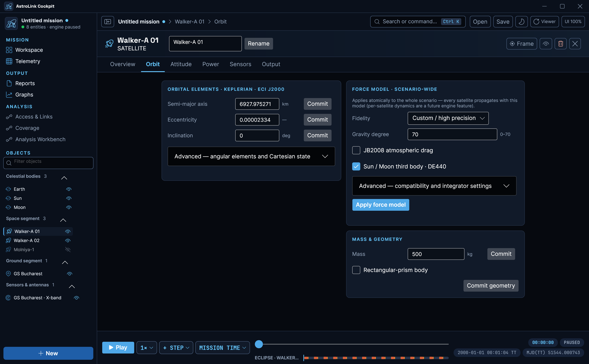Expand Advanced angular elements and Cartesian state

tap(251, 156)
